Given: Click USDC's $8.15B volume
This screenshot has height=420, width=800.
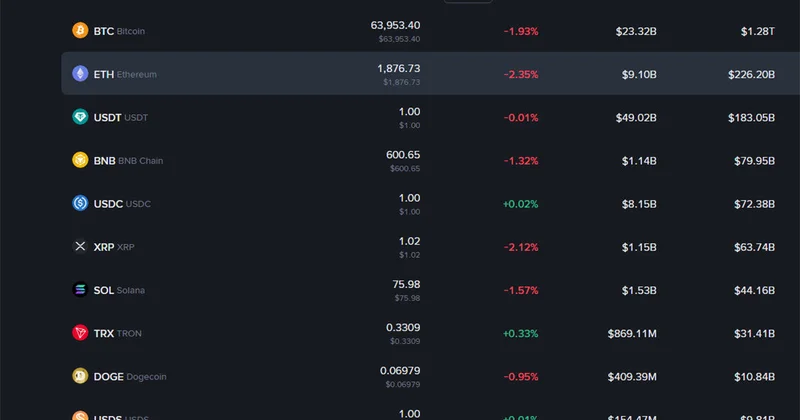Looking at the screenshot, I should [x=639, y=204].
